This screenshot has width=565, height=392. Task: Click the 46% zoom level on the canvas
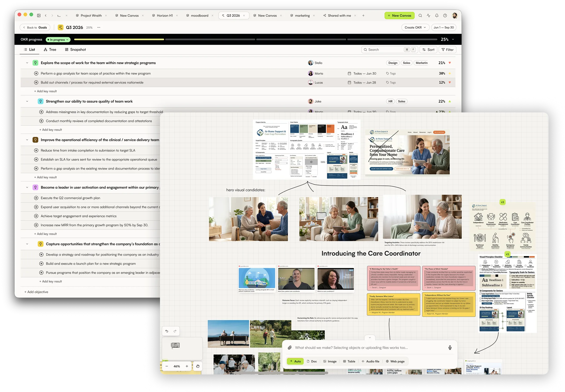point(177,366)
